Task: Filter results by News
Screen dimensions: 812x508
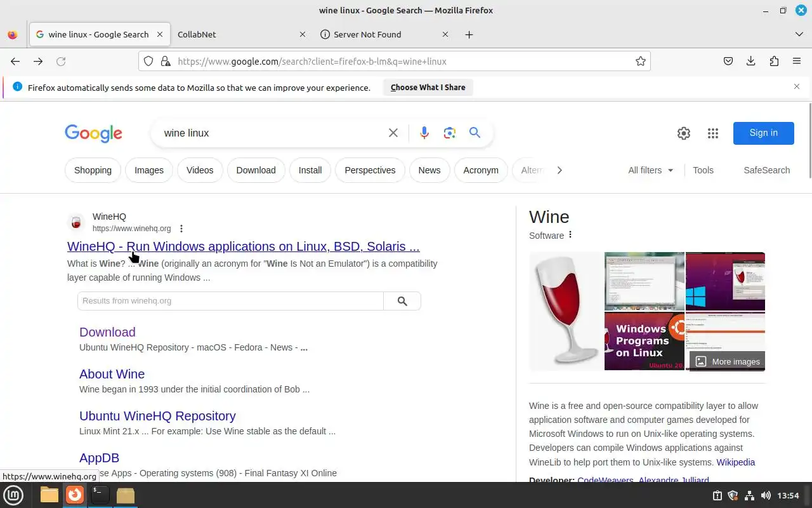Action: point(429,170)
